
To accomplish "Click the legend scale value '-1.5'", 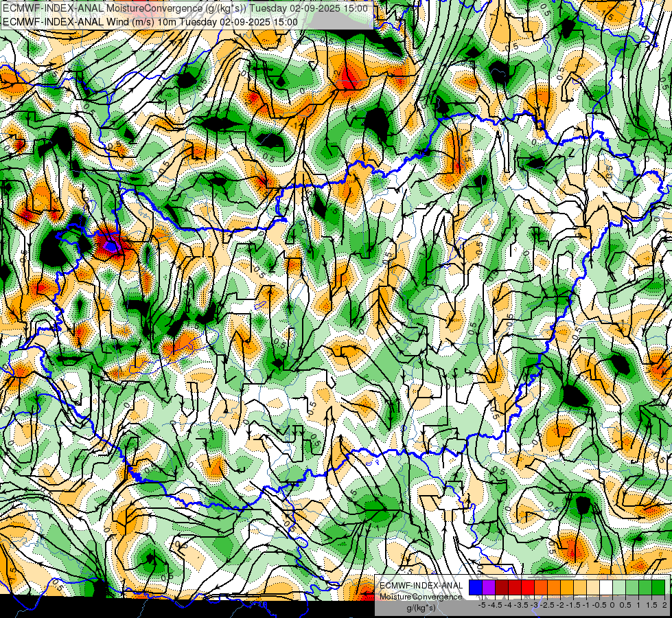I will pyautogui.click(x=573, y=605).
